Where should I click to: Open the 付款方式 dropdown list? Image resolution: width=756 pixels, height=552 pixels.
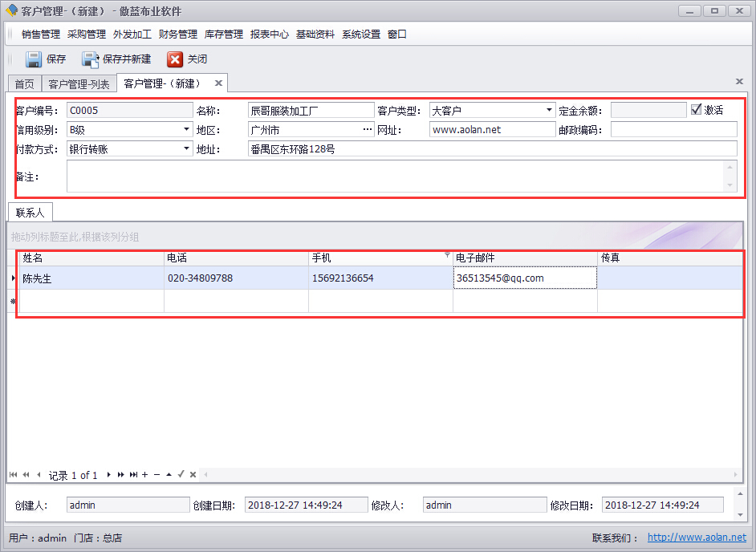pos(186,148)
